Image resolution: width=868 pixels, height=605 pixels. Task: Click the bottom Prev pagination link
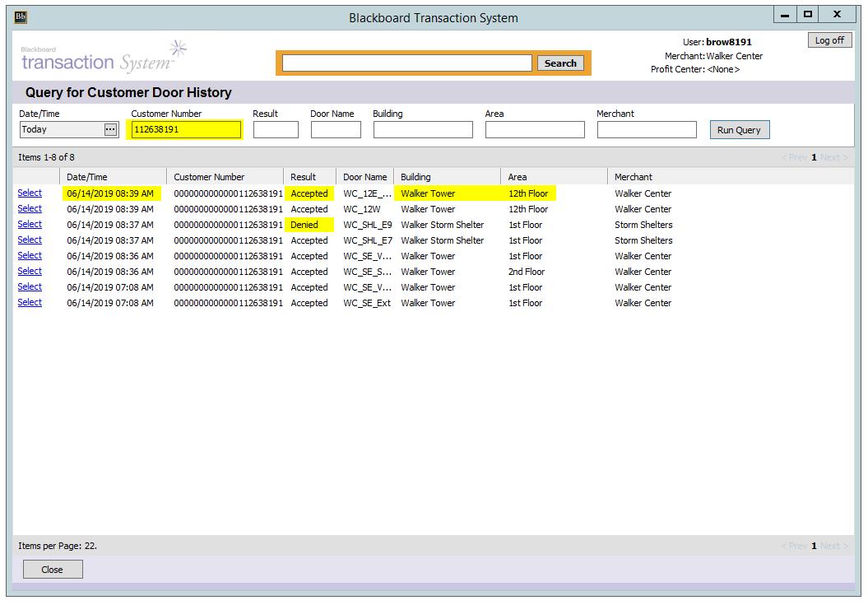(x=794, y=546)
